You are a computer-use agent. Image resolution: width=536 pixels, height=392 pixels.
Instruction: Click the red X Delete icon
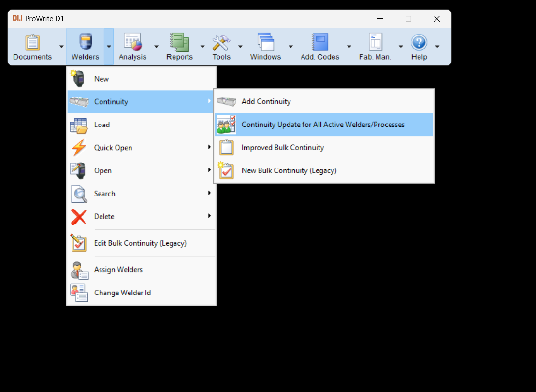[79, 217]
